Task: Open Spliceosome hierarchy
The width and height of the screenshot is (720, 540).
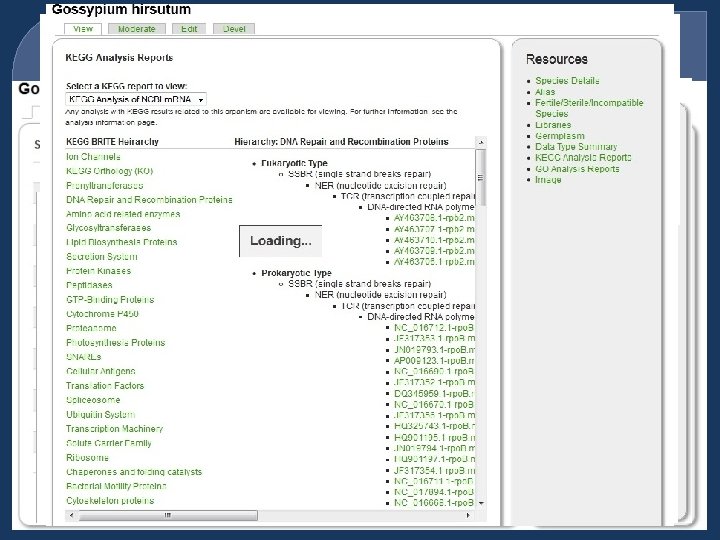Action: (93, 400)
